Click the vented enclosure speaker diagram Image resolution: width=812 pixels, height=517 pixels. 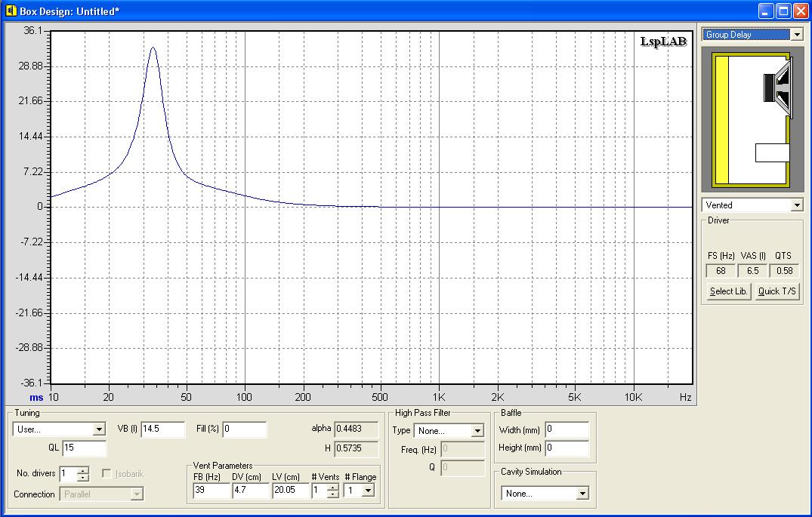pos(752,119)
